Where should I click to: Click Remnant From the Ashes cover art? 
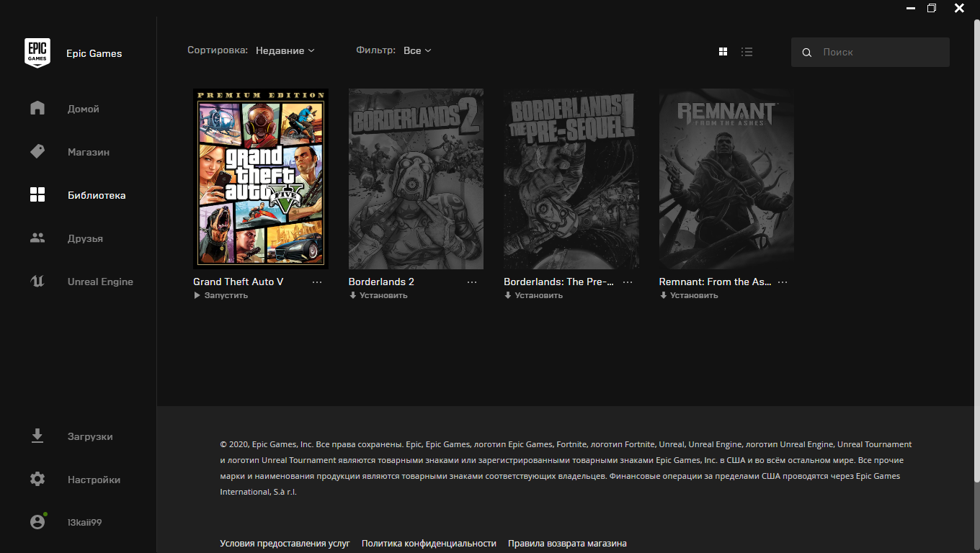tap(726, 179)
